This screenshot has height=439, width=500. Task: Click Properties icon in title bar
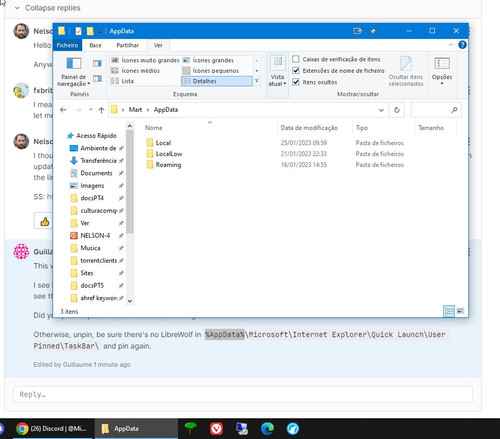78,31
